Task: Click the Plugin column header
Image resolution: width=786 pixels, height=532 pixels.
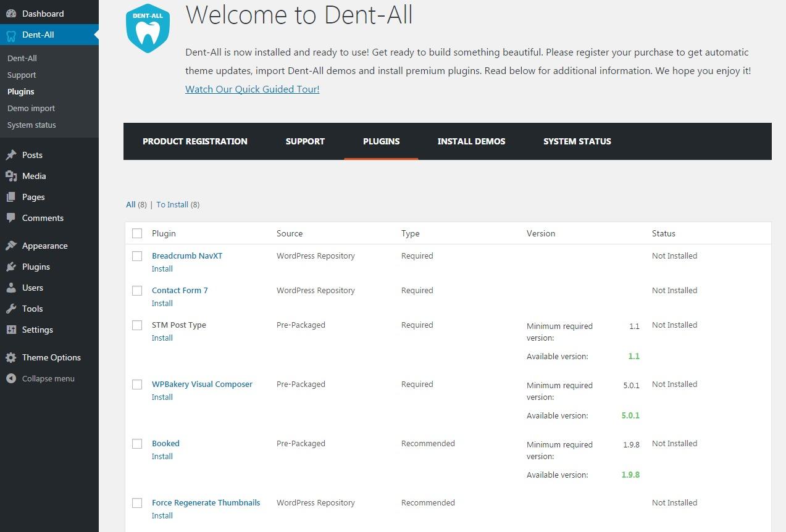Action: [164, 233]
